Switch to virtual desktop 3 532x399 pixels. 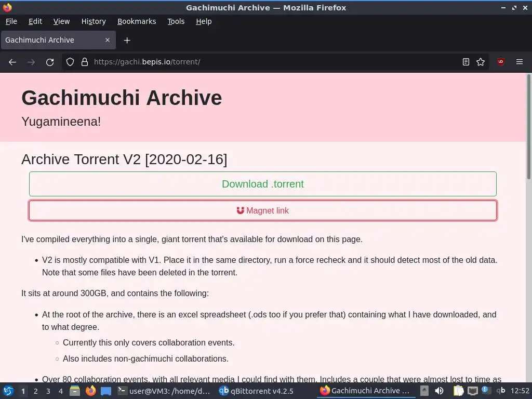pos(48,391)
